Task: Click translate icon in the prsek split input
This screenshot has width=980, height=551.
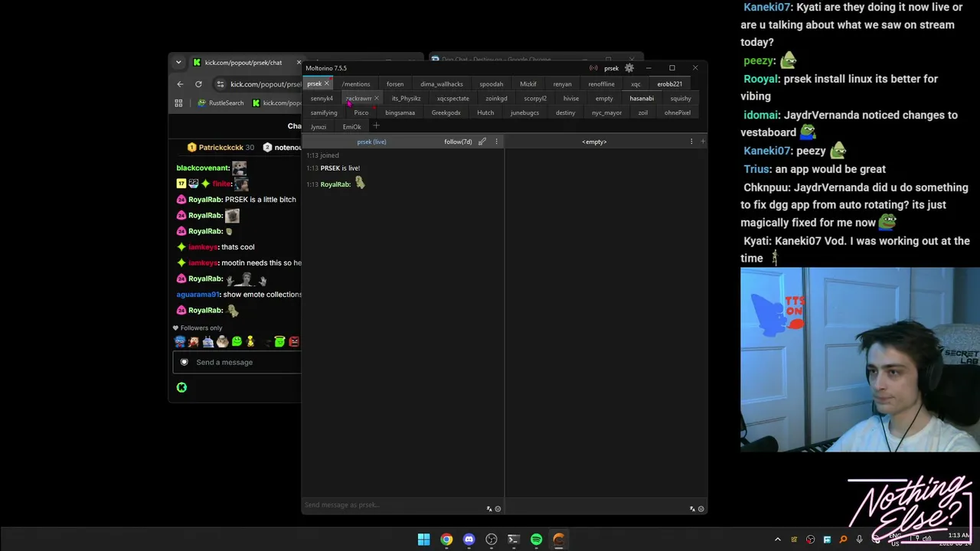Action: (489, 509)
